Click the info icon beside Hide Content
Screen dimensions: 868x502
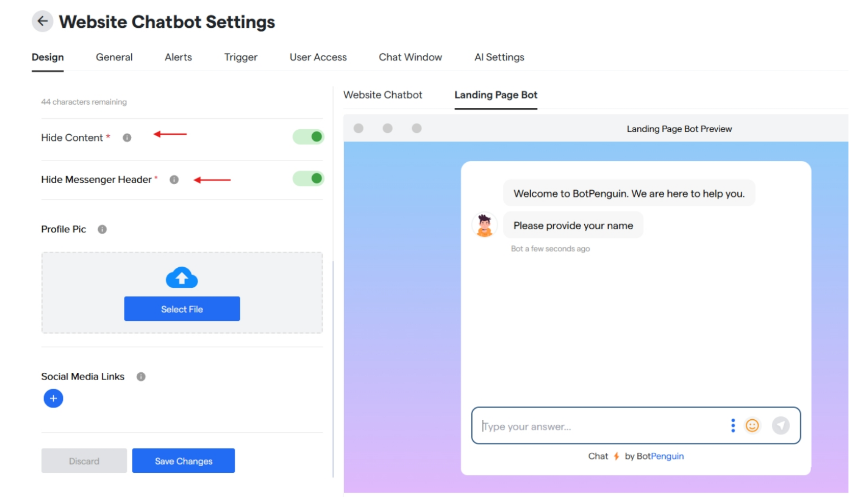click(x=127, y=137)
